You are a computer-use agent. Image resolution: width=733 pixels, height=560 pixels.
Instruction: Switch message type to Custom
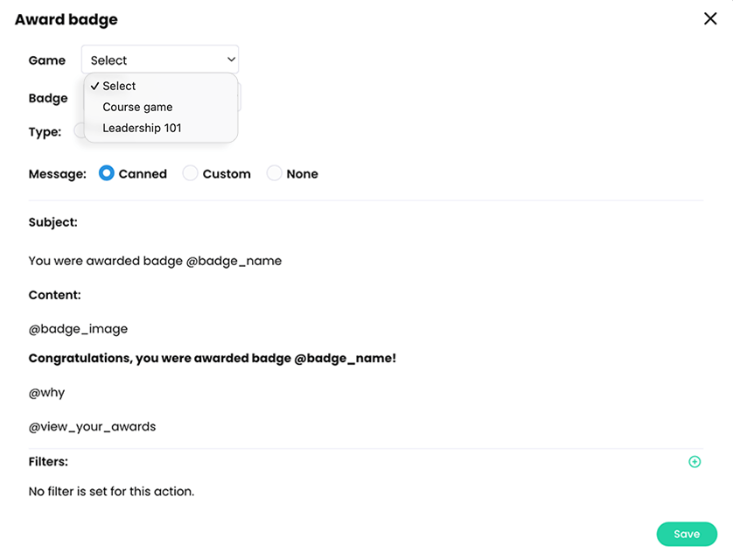190,173
